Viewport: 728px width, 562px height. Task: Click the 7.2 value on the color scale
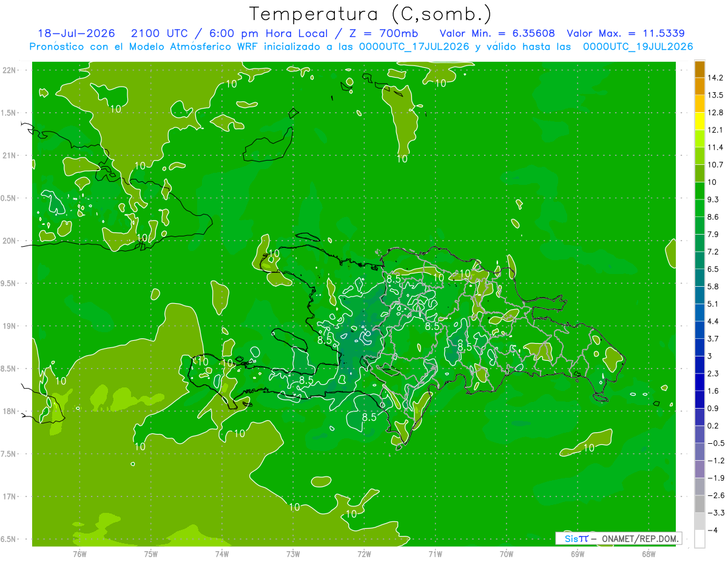click(713, 252)
